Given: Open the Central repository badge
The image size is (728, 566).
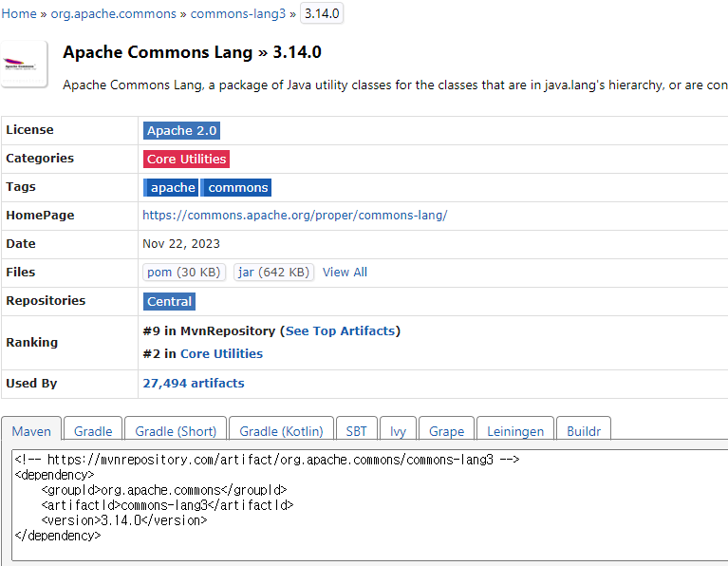Looking at the screenshot, I should 169,302.
